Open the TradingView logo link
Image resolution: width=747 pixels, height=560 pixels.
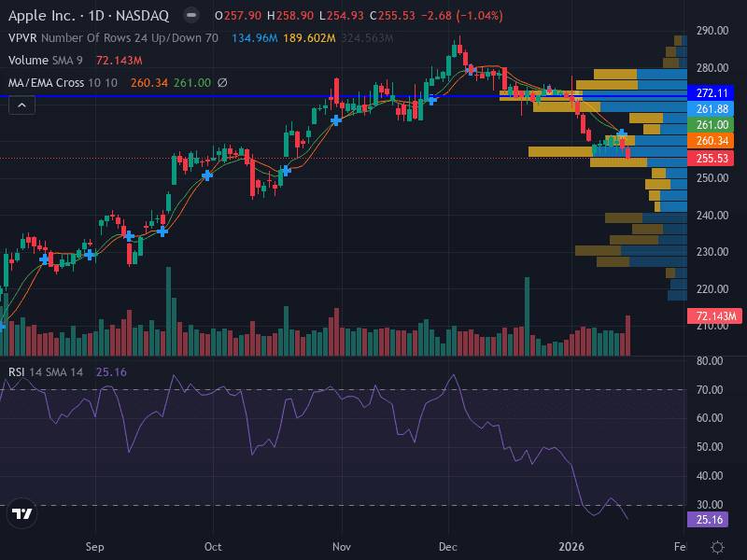(21, 513)
